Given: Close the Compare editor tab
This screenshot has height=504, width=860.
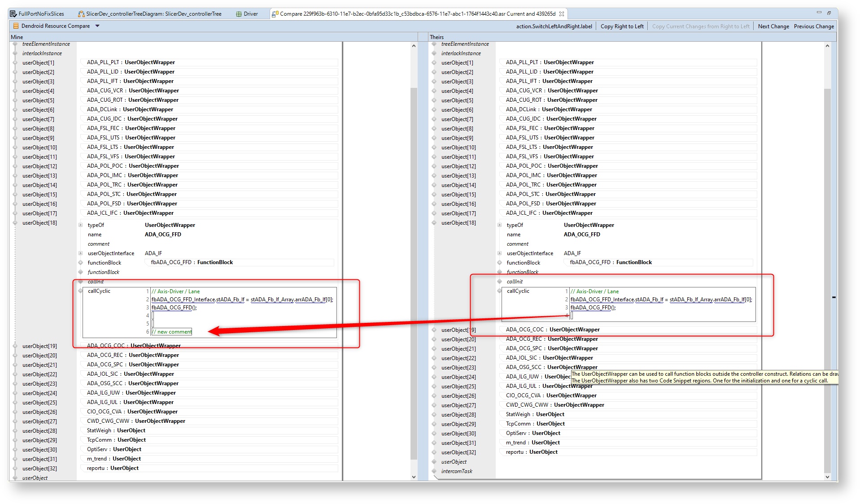Looking at the screenshot, I should coord(562,14).
